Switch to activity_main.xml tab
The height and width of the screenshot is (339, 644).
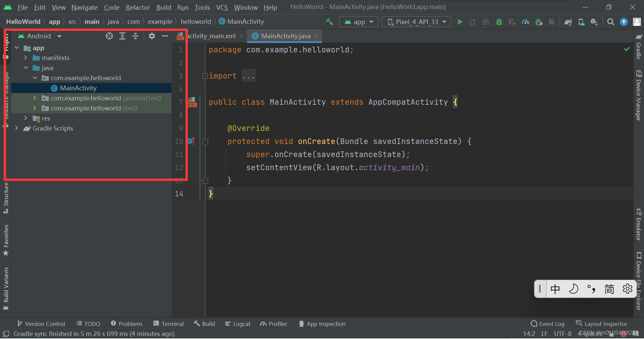coord(211,36)
